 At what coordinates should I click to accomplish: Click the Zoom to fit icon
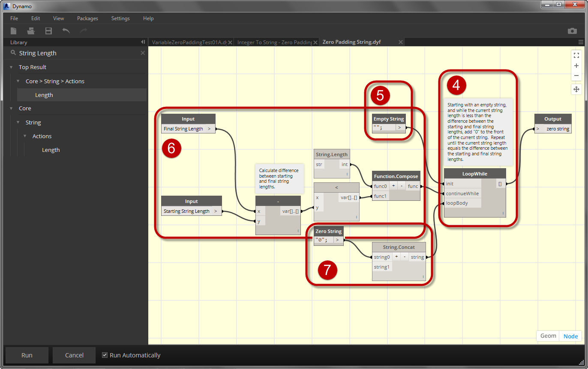576,55
